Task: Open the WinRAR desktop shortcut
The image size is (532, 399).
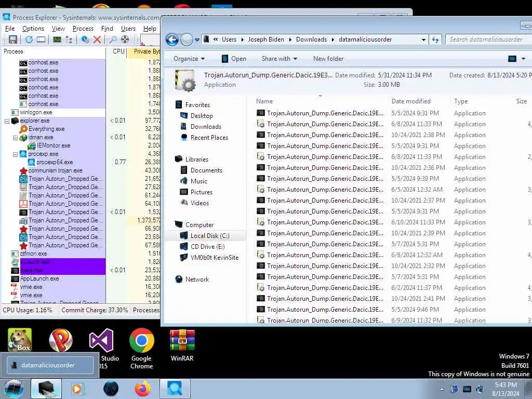Action: [x=182, y=345]
